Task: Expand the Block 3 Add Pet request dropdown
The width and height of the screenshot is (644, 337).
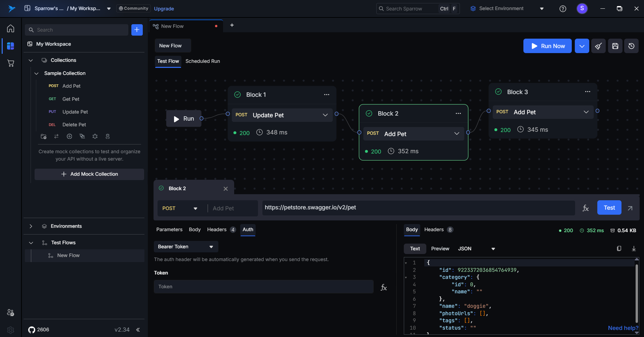Action: [586, 112]
